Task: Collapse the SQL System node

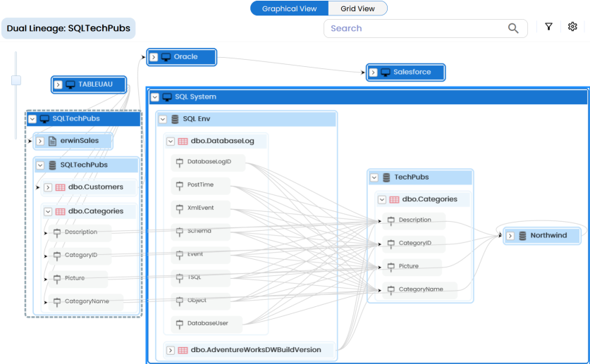Action: tap(154, 97)
